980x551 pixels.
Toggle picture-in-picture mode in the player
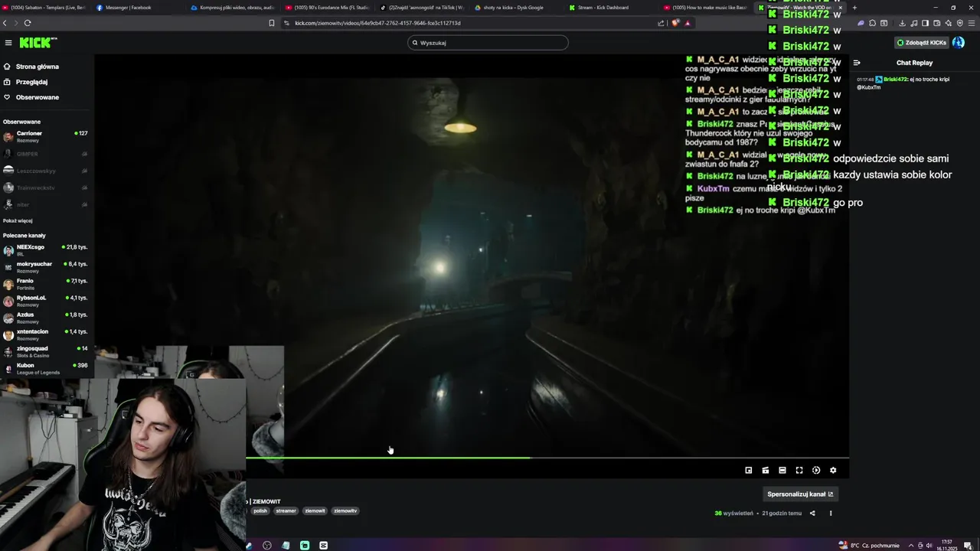(749, 471)
